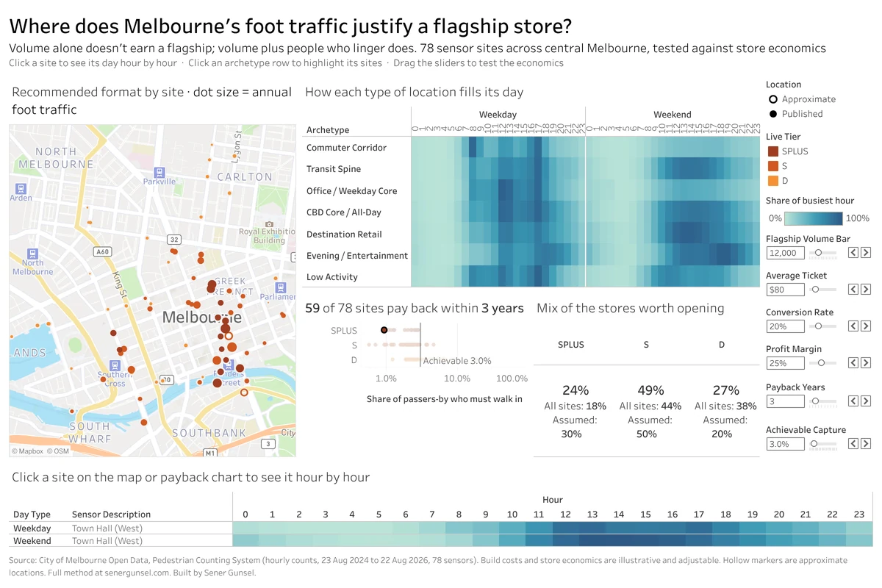Select highlighted dot in SPLUS payback row
This screenshot has height=588, width=882.
point(384,331)
